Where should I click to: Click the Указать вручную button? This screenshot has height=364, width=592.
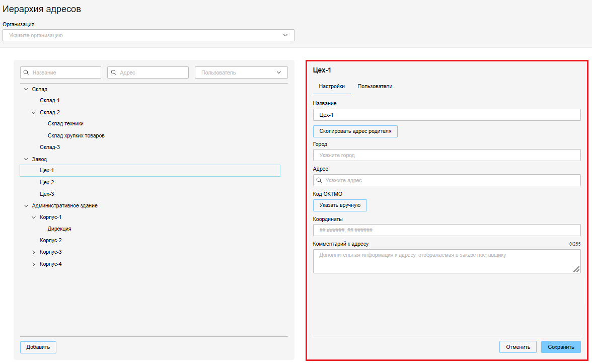point(340,205)
